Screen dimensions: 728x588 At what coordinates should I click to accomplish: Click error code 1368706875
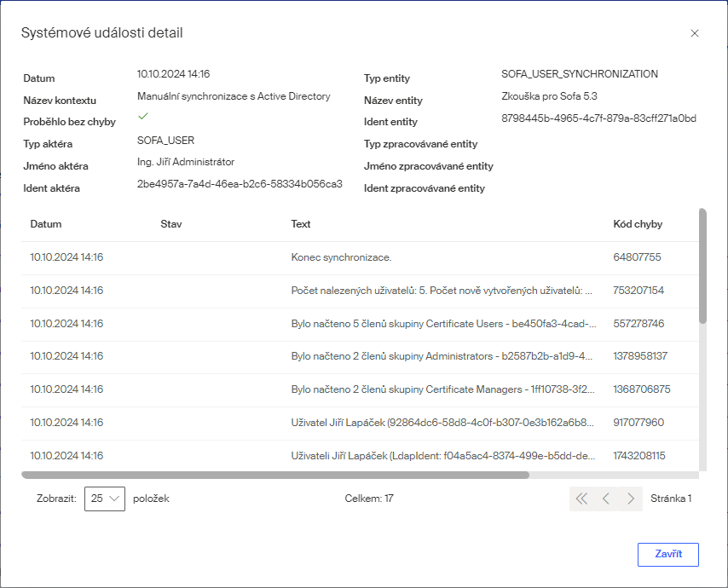[642, 389]
